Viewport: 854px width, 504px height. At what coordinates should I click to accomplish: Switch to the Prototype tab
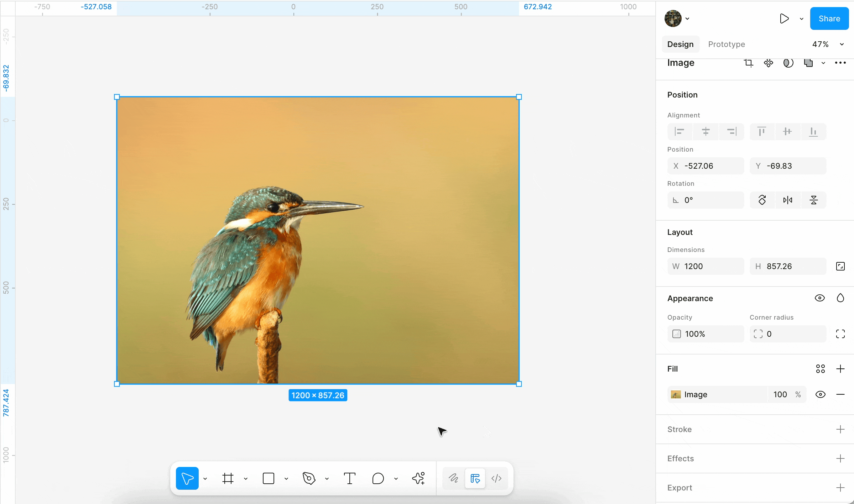tap(727, 44)
